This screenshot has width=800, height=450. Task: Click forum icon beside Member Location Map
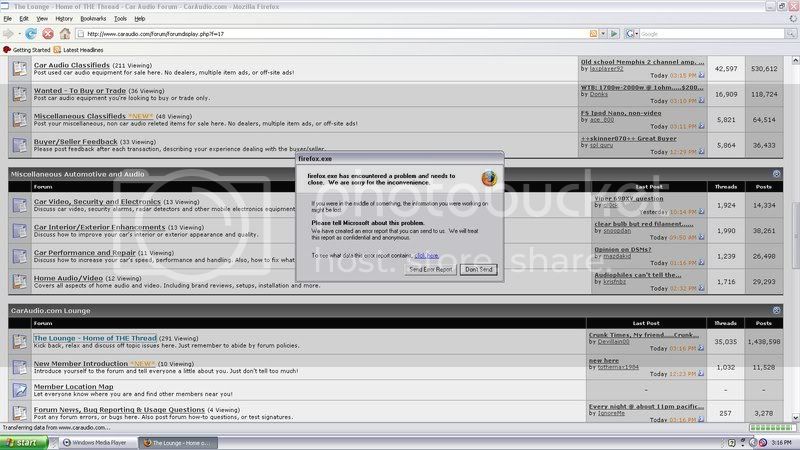20,390
